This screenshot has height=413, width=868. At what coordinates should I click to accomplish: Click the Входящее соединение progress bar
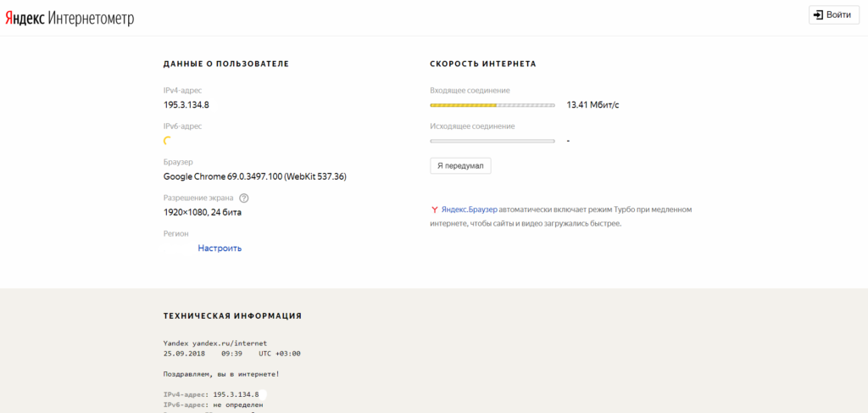492,105
